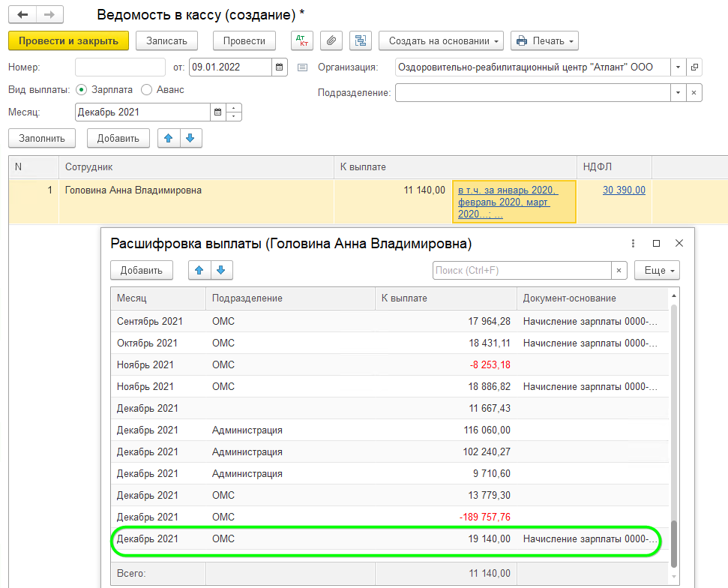
Task: Open the НДФЛ link 30 390,00
Action: pyautogui.click(x=623, y=190)
